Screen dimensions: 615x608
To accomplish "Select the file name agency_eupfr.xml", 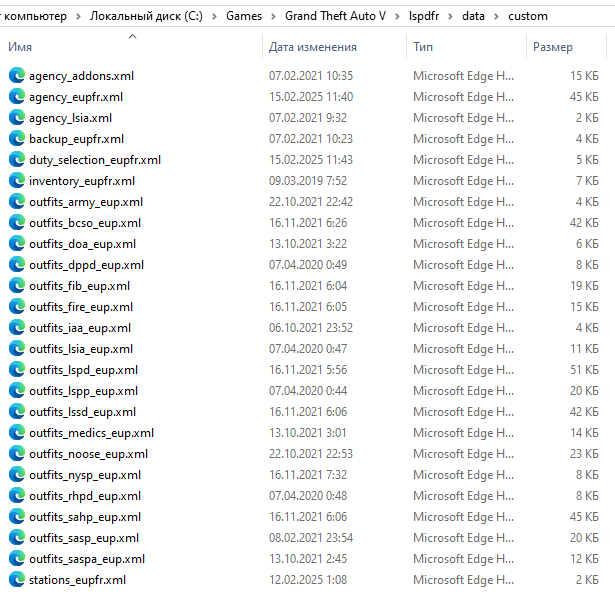I will pos(76,97).
